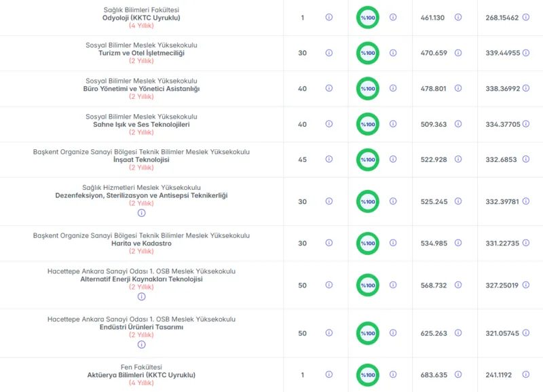Open Turizm ve Otel İşletmeciliği program
This screenshot has height=392, width=543.
point(141,53)
